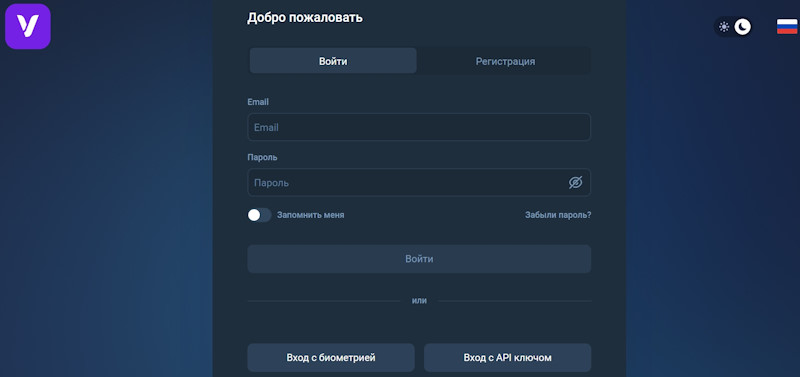Screen dimensions: 800x377
Task: Open the Забыли пароль? link
Action: (x=558, y=215)
